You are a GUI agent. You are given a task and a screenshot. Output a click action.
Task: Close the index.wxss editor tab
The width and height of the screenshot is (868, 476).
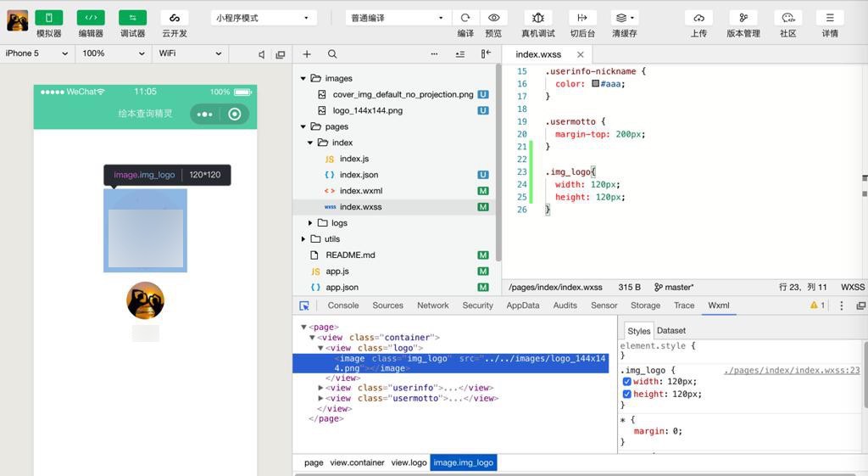pyautogui.click(x=580, y=54)
